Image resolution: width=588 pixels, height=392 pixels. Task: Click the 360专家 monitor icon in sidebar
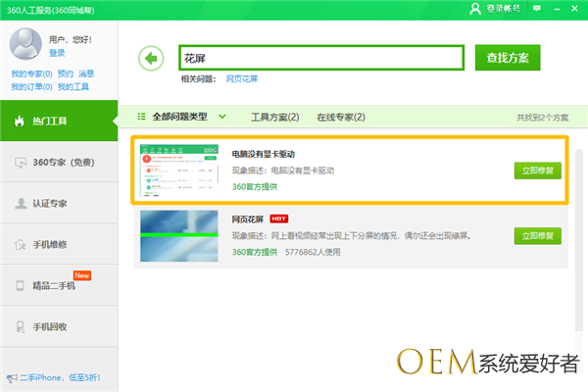[x=19, y=162]
